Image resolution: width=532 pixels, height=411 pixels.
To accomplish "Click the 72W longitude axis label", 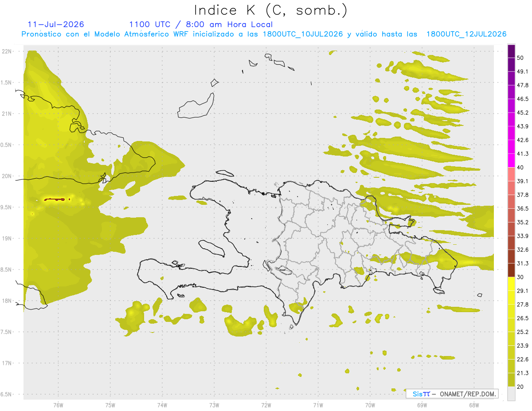I will coord(266,405).
